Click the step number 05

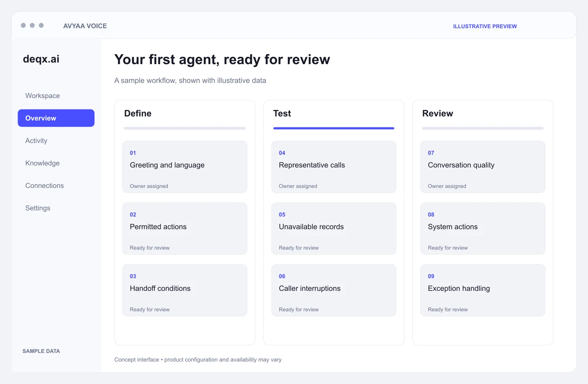[282, 214]
